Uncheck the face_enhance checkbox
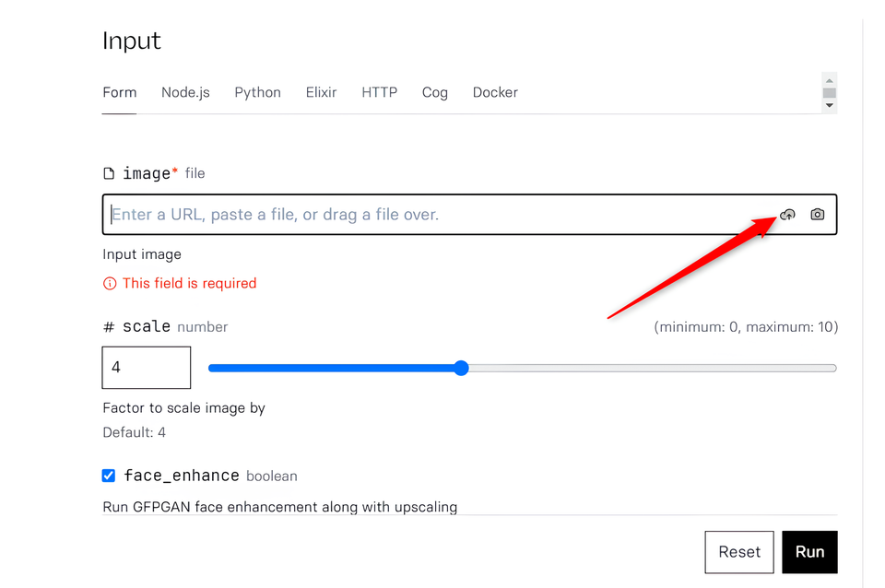This screenshot has width=885, height=588. tap(109, 476)
